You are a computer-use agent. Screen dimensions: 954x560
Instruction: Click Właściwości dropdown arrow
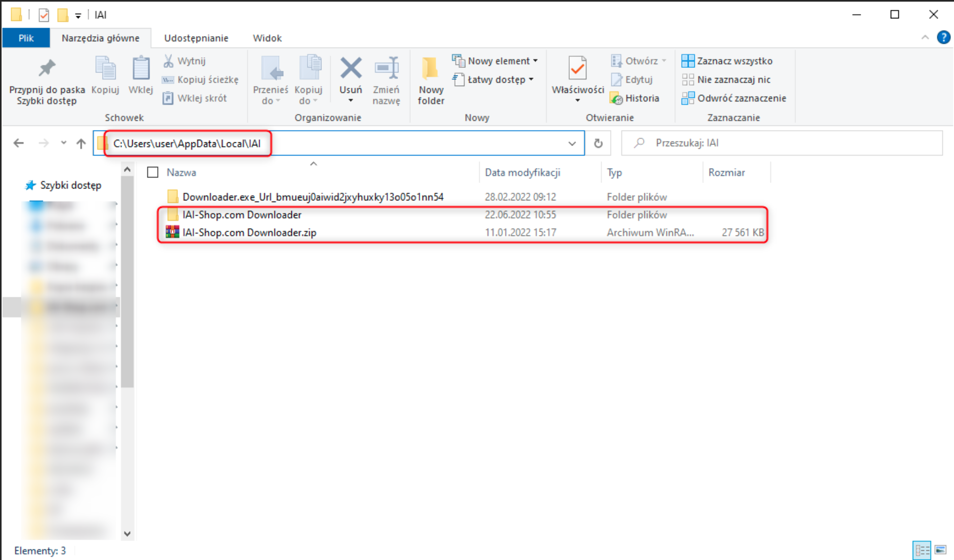578,100
